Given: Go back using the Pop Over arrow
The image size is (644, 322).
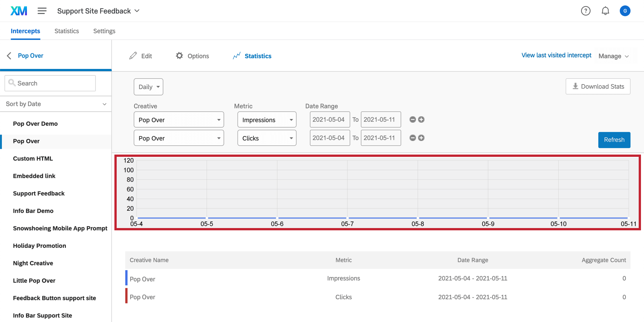Looking at the screenshot, I should (x=9, y=56).
